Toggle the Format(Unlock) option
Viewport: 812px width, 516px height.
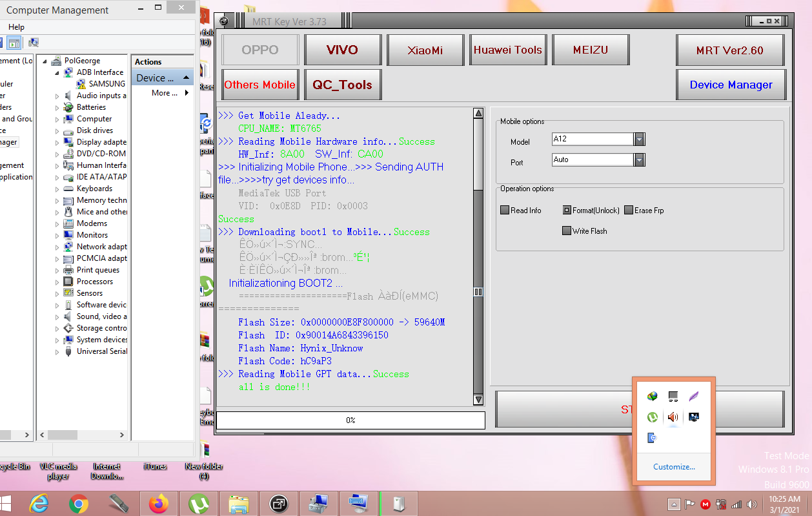point(567,211)
